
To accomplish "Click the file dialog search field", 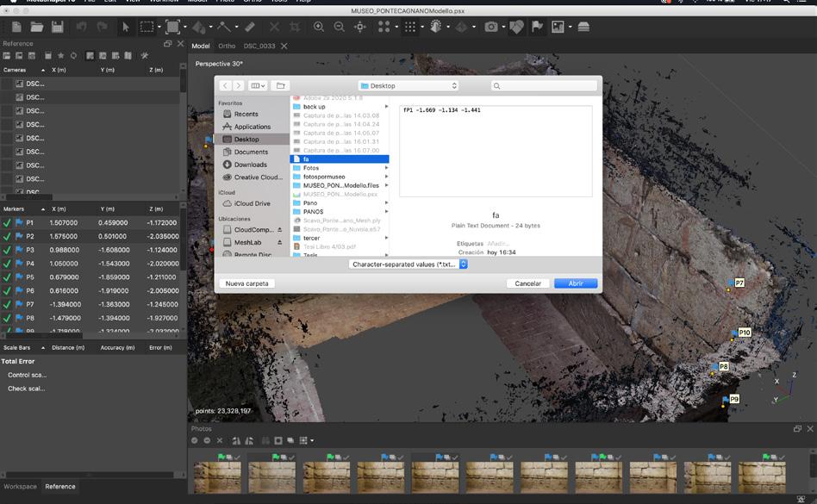I will (544, 86).
